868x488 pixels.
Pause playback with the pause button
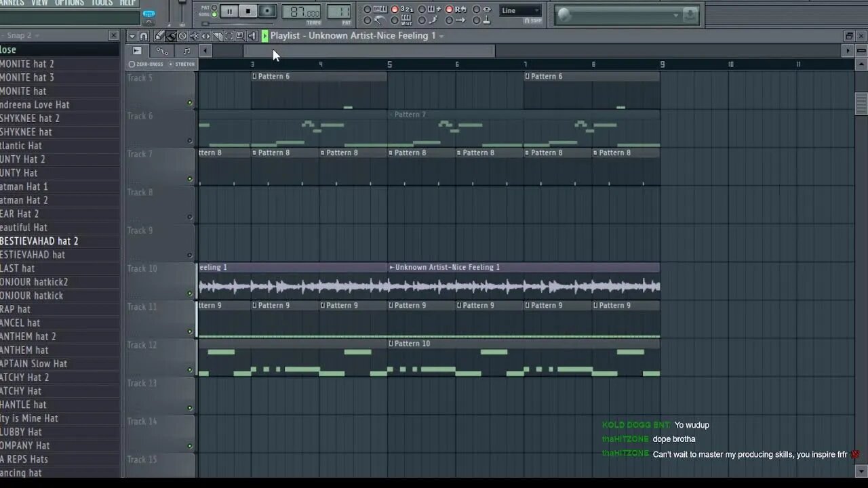[x=229, y=11]
